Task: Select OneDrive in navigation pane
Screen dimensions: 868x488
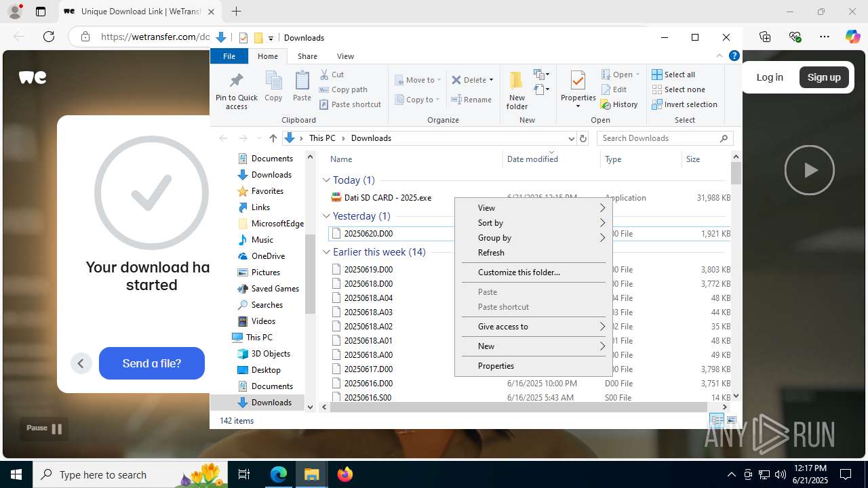Action: (x=268, y=256)
